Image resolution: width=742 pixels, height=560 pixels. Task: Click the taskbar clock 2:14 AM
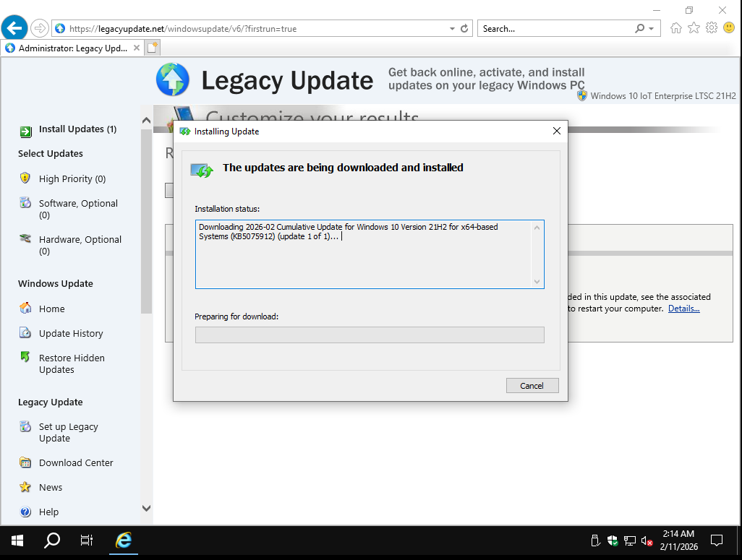click(678, 533)
